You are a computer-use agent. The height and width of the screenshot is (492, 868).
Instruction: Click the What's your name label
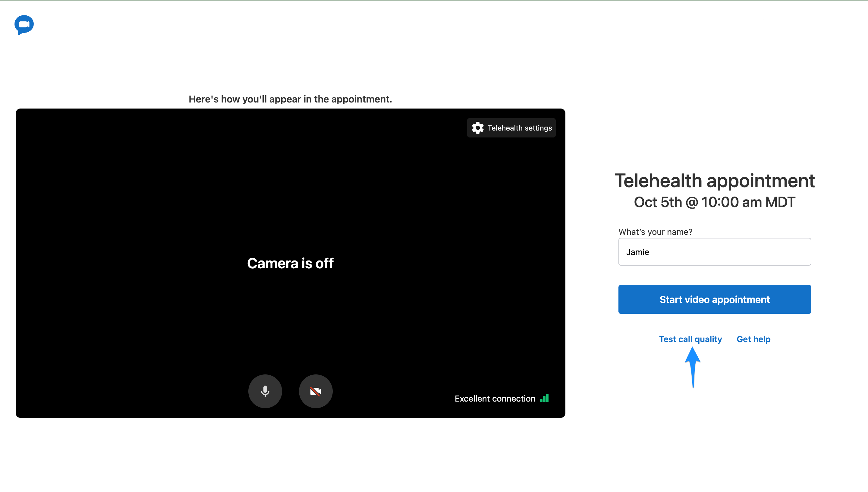(x=655, y=232)
